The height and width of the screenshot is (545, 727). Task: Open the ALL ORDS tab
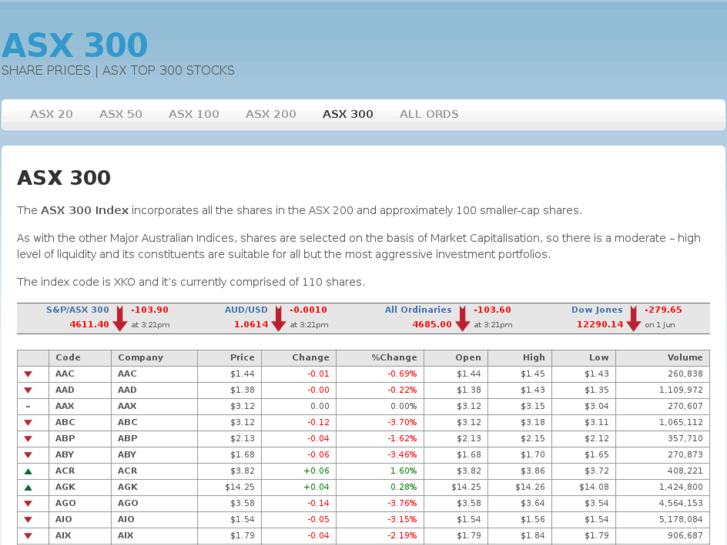pos(429,114)
